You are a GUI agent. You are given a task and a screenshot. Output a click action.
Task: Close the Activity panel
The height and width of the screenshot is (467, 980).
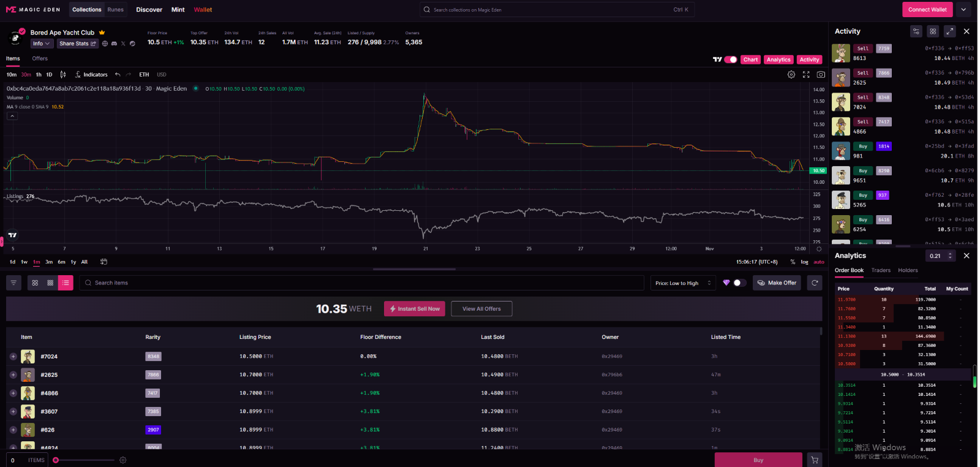(x=967, y=31)
